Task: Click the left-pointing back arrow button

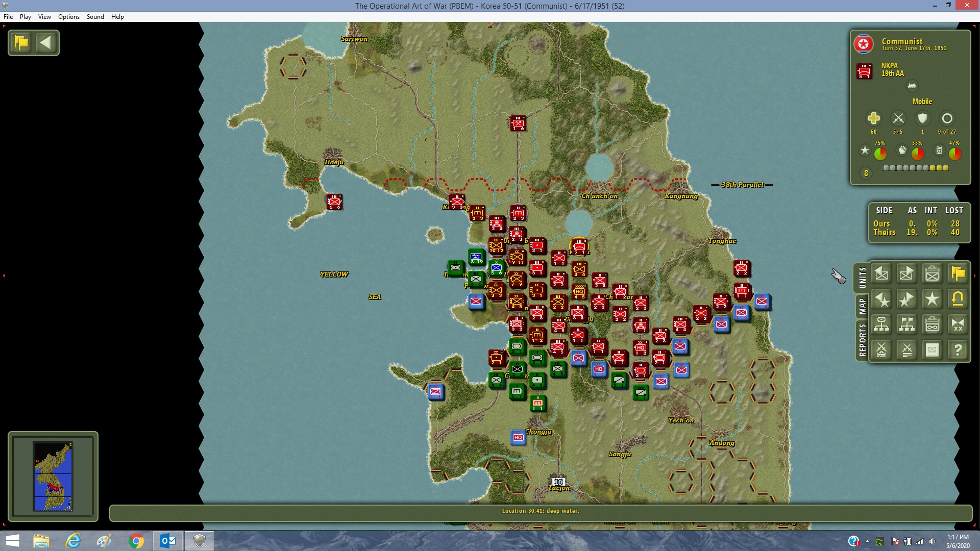Action: [x=46, y=42]
